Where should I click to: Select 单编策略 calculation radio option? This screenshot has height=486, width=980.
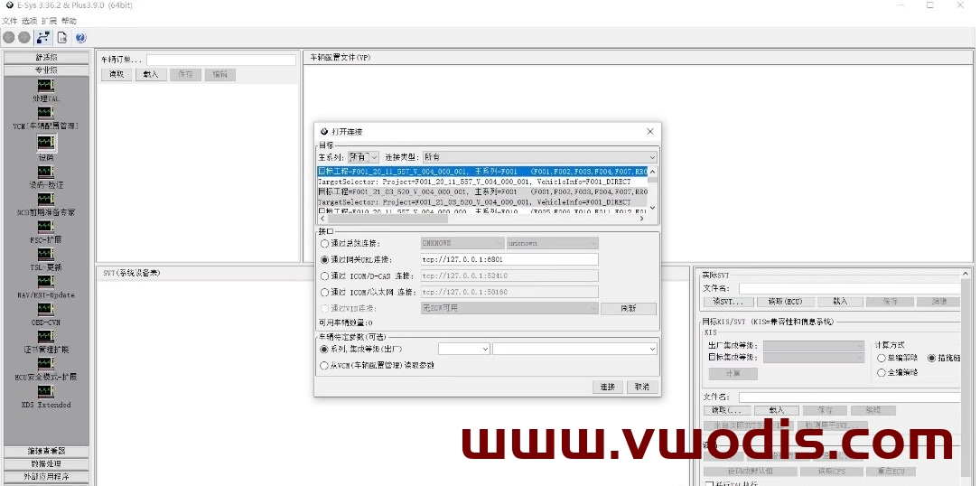tap(882, 359)
